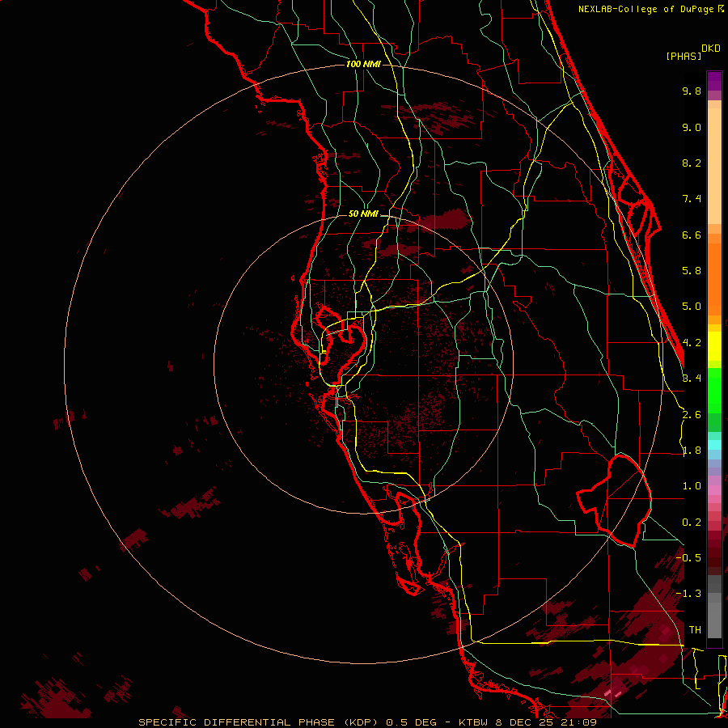Pick the bright green color bar segment
Image resolution: width=728 pixels, height=728 pixels.
coord(714,390)
